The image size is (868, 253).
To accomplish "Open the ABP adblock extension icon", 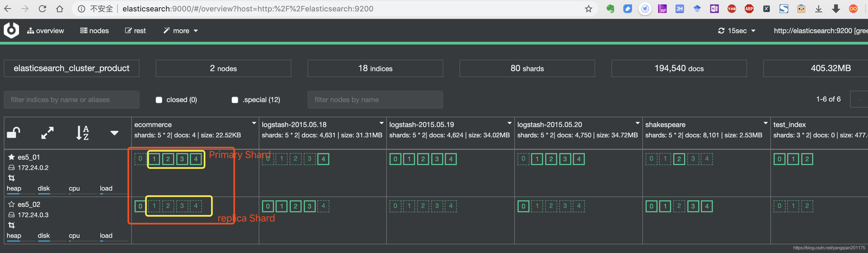I will click(749, 9).
